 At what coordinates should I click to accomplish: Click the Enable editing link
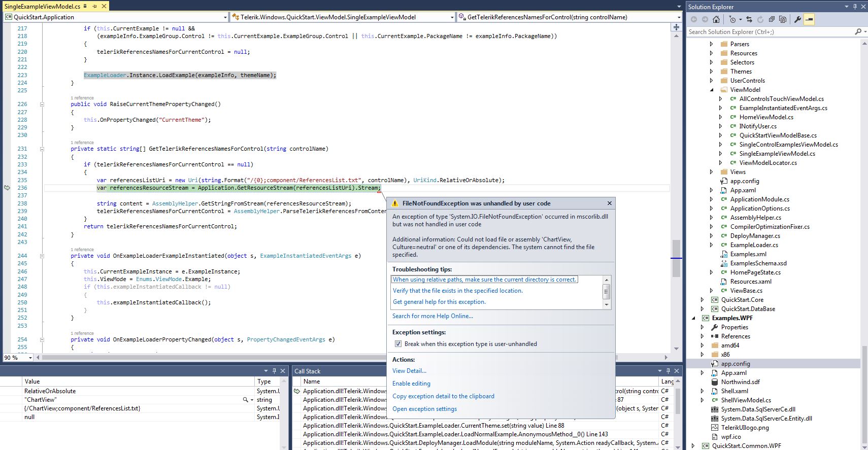click(x=411, y=384)
